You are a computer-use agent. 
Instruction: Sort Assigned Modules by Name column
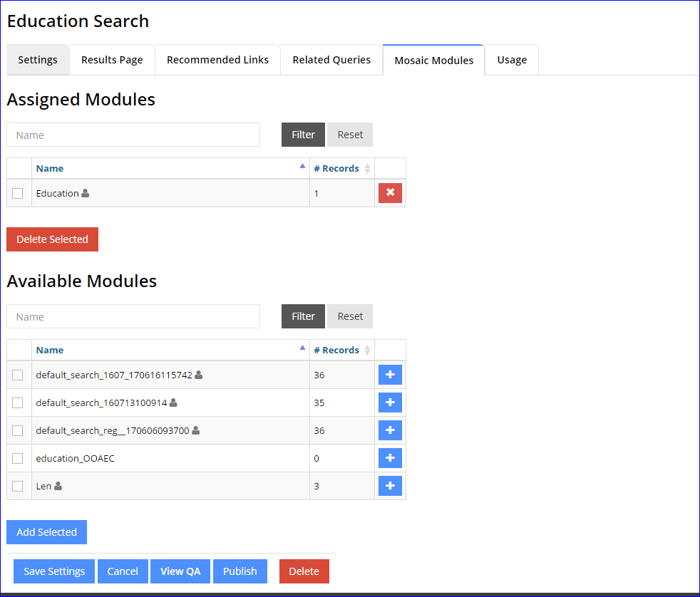click(50, 169)
